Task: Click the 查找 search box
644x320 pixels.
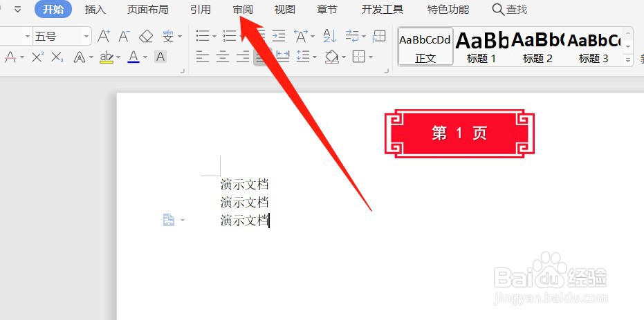Action: coord(510,9)
